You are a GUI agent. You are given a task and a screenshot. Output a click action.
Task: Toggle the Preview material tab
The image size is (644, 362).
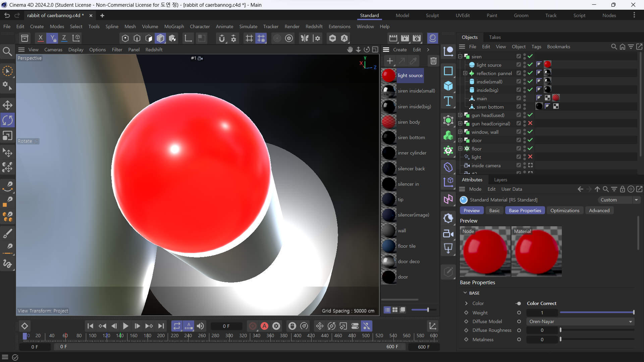coord(472,210)
